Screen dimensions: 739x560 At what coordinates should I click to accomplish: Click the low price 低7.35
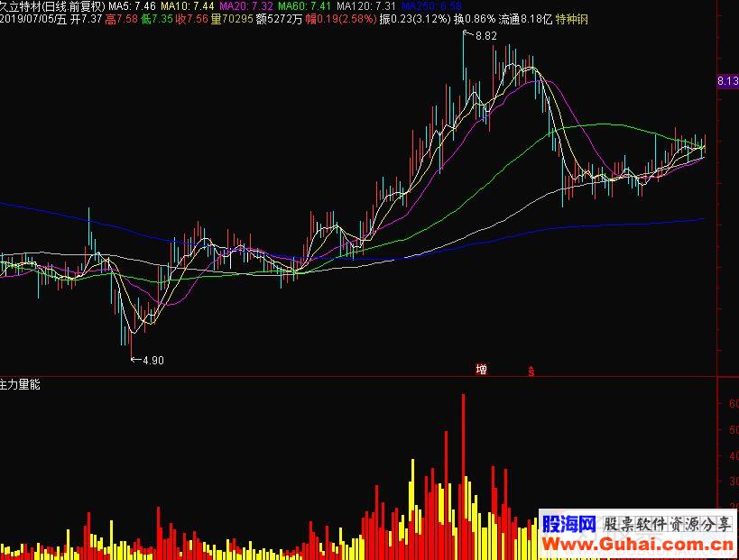pos(157,19)
